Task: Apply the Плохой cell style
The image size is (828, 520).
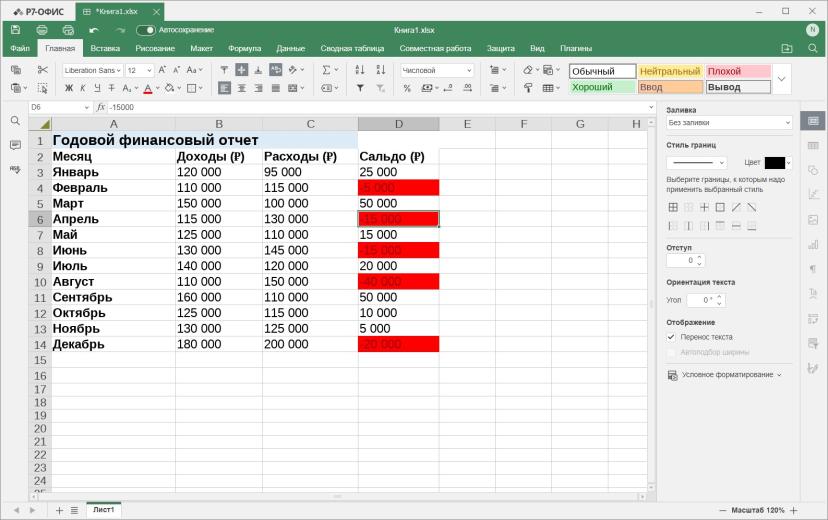Action: [738, 71]
